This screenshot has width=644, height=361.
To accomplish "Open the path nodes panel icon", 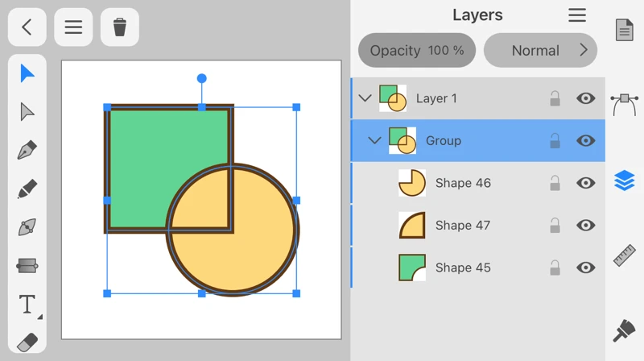I will (625, 104).
